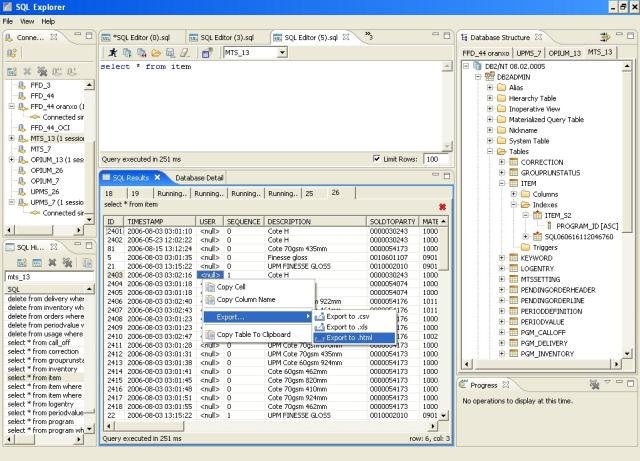Switch to the FFD_44 oranxo structure tab
The image size is (640, 461).
[486, 53]
